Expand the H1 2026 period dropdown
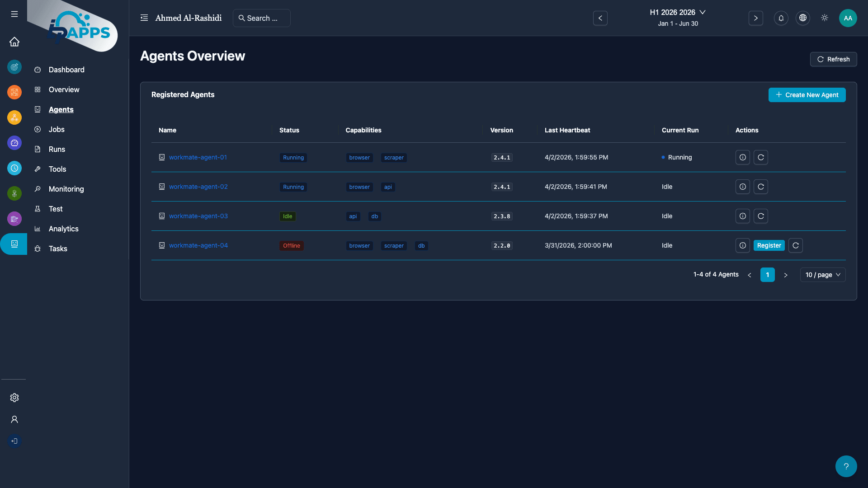 click(677, 13)
